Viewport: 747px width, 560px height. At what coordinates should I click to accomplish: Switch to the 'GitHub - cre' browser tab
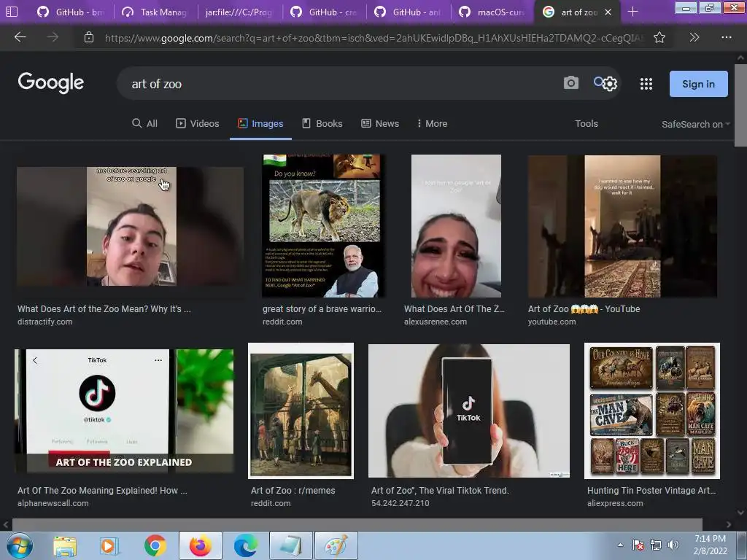click(x=324, y=12)
